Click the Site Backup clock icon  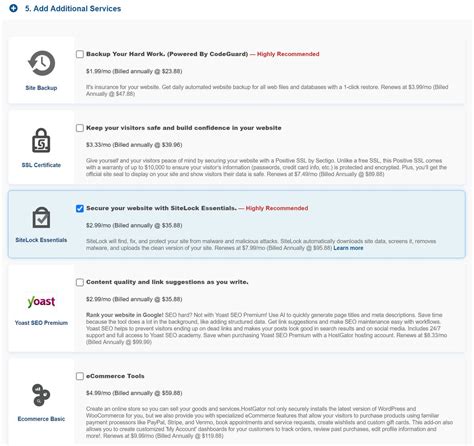coord(41,63)
